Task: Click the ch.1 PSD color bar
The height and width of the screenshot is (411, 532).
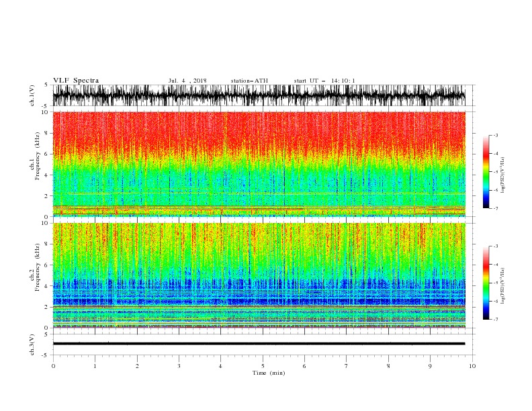Action: click(x=486, y=172)
